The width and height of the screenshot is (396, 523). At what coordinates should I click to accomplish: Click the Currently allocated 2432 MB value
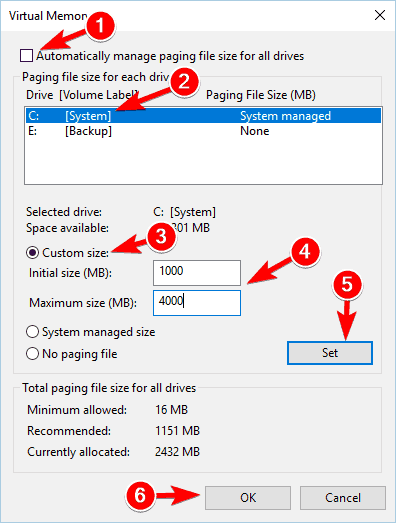(177, 452)
